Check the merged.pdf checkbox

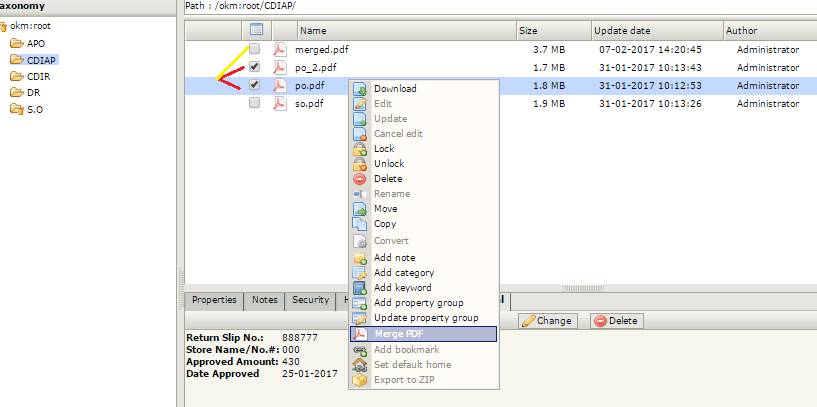pyautogui.click(x=255, y=49)
